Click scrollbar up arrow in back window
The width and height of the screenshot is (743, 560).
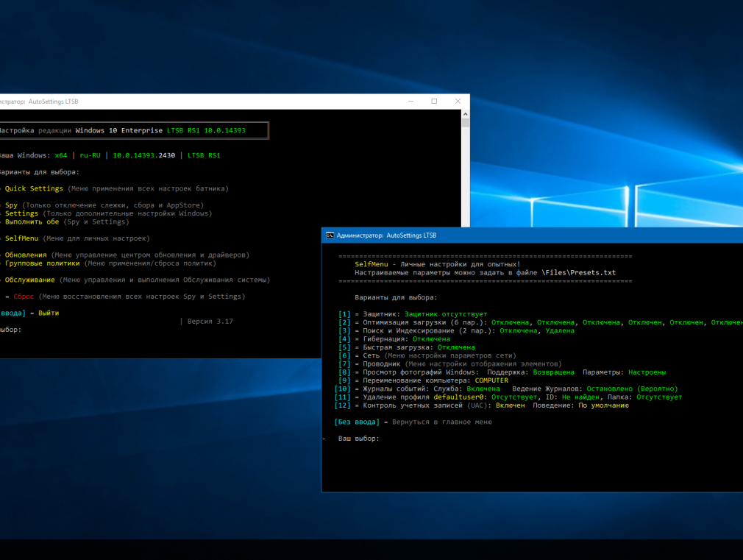click(466, 114)
